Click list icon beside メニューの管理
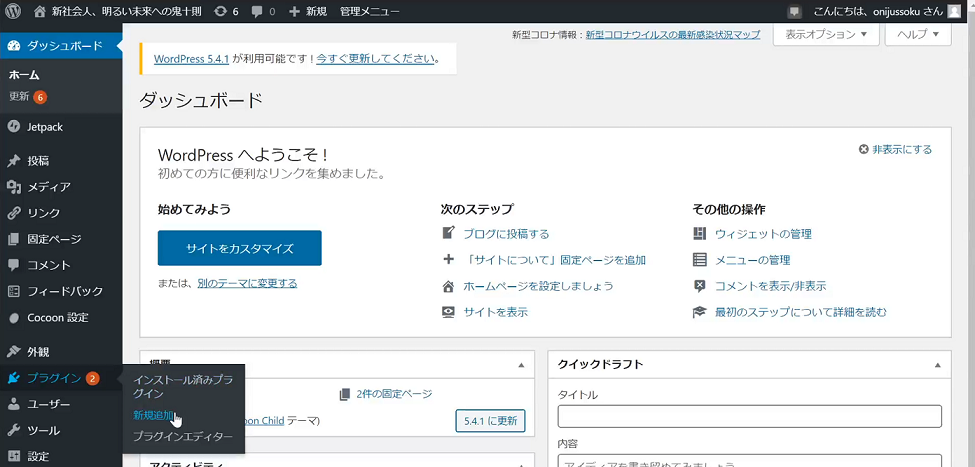975x467 pixels. coord(700,259)
